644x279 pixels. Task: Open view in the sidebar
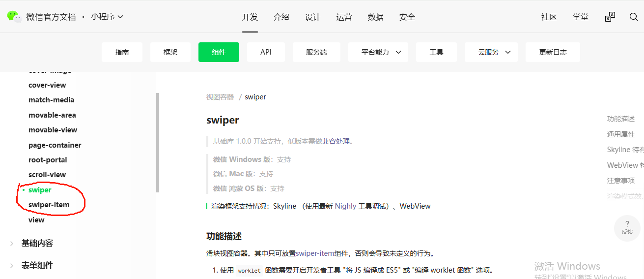[36, 220]
